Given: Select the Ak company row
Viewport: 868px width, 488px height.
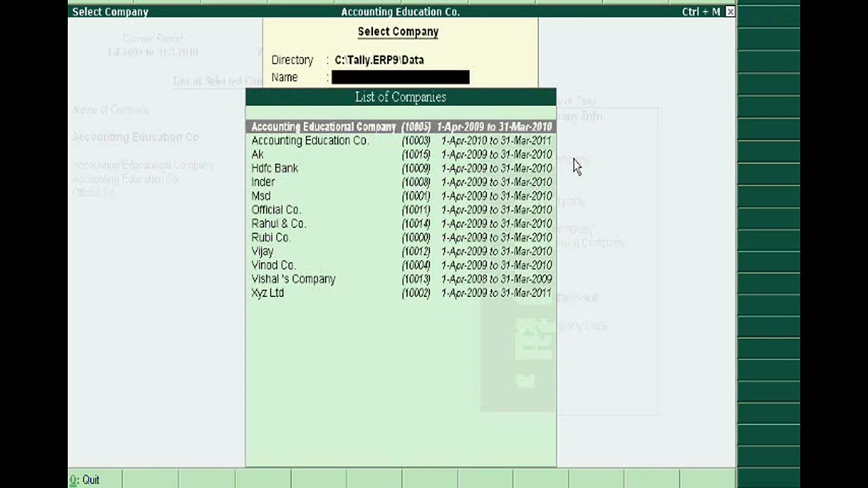Looking at the screenshot, I should coord(401,155).
